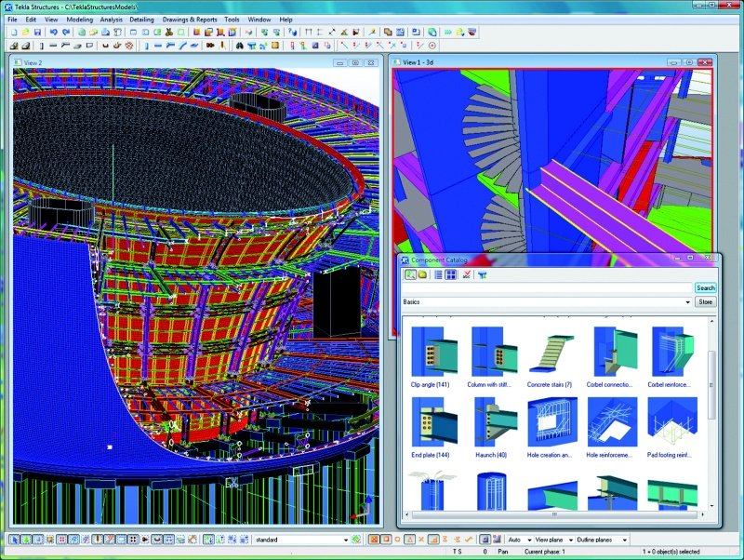Viewport: 744px width, 560px height.
Task: Click the scissors cut icon in top toolbar
Action: coord(169,33)
